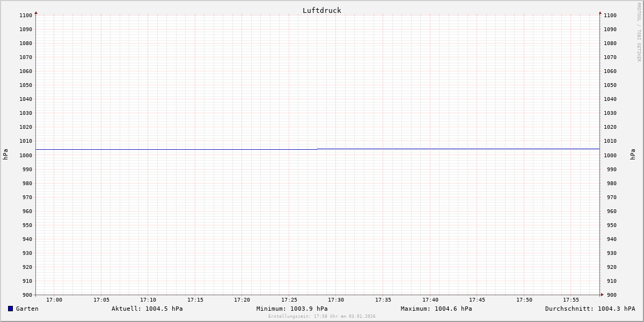644x322 pixels.
Task: Click the 17:30 time axis label
Action: [x=336, y=300]
